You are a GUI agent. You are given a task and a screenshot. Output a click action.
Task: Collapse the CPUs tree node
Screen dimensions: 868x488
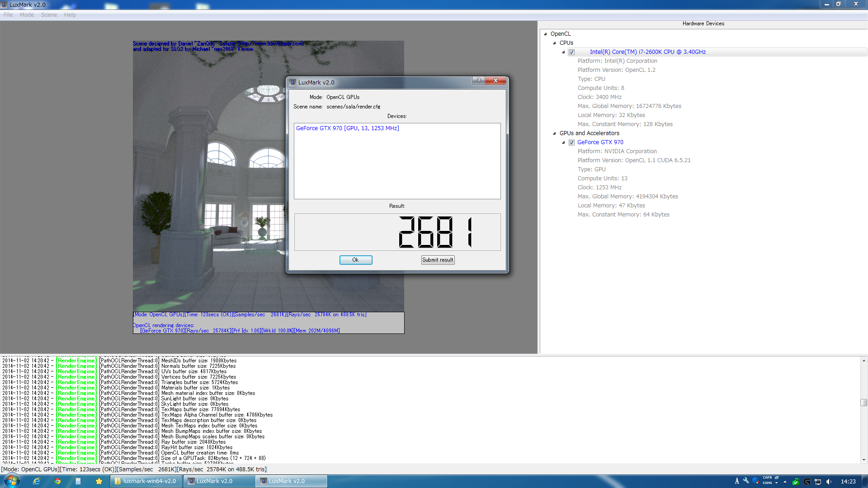point(554,43)
